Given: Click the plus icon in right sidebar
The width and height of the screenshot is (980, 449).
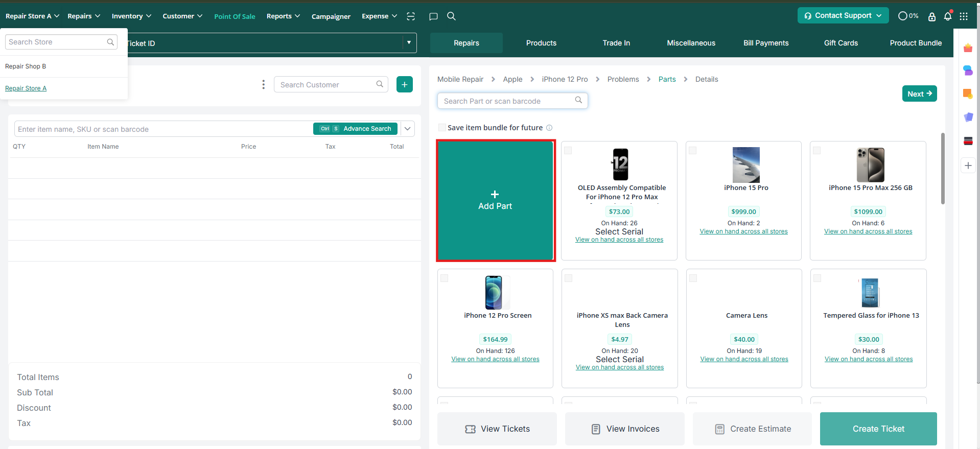Looking at the screenshot, I should (x=968, y=166).
